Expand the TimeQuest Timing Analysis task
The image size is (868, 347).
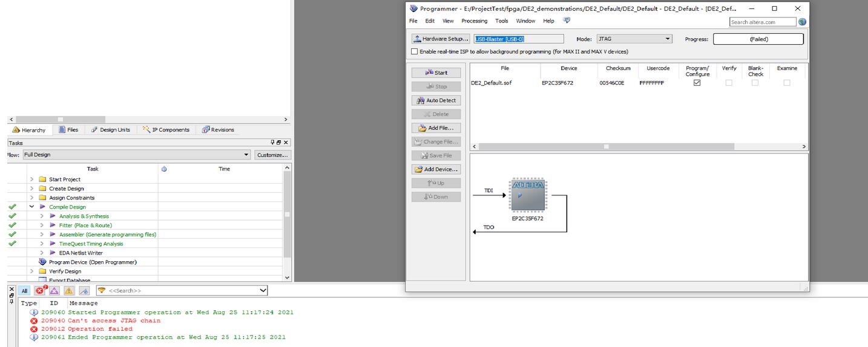pyautogui.click(x=42, y=244)
